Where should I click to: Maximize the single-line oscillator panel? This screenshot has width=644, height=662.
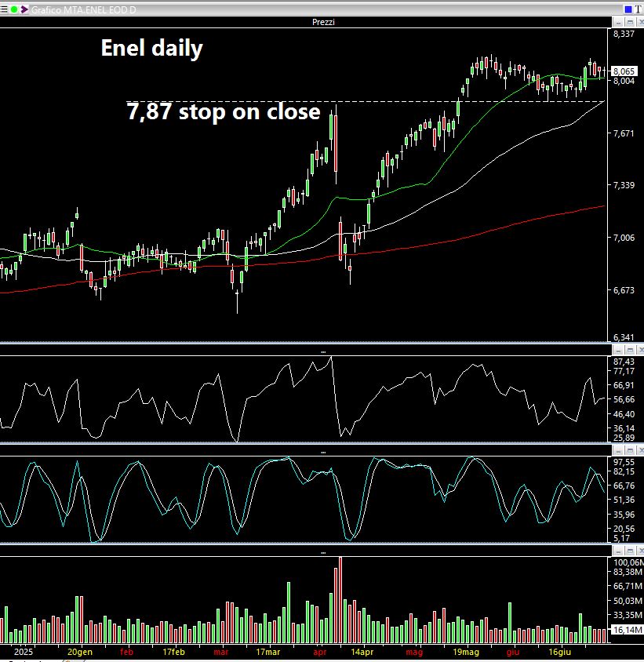[630, 350]
